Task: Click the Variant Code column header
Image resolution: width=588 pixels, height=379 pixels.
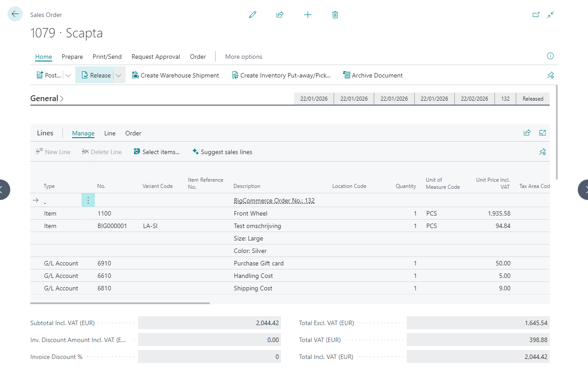Action: [158, 186]
